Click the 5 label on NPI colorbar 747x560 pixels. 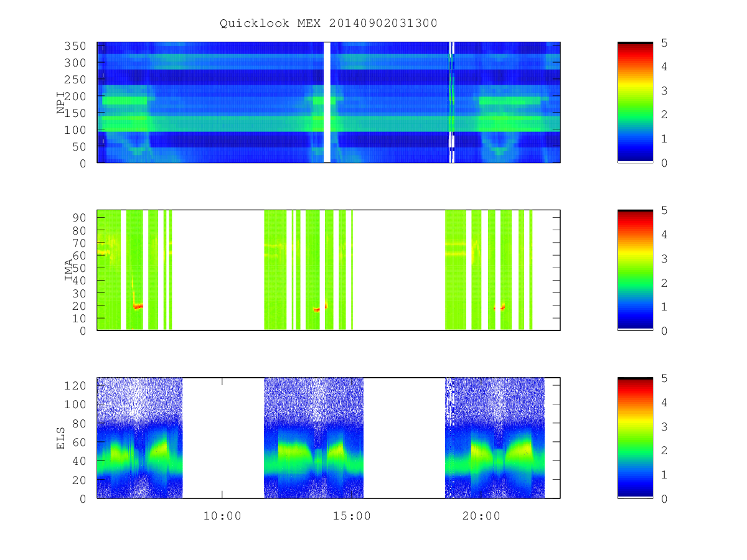point(664,42)
